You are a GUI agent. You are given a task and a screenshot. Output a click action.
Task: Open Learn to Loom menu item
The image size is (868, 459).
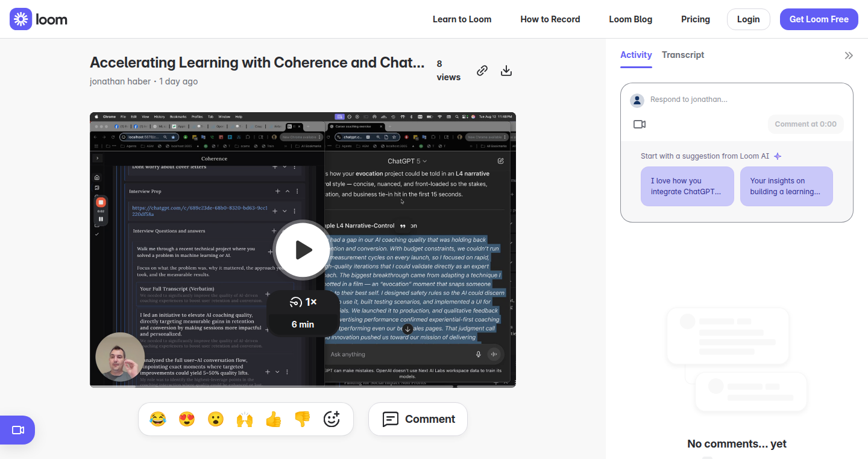462,19
